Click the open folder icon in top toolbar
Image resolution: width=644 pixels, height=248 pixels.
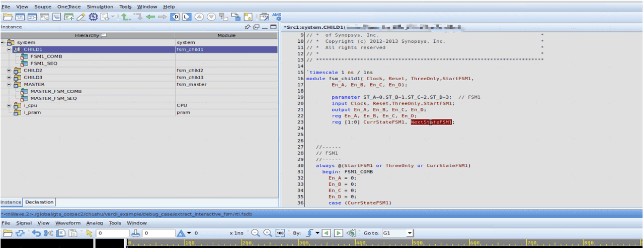(8, 17)
